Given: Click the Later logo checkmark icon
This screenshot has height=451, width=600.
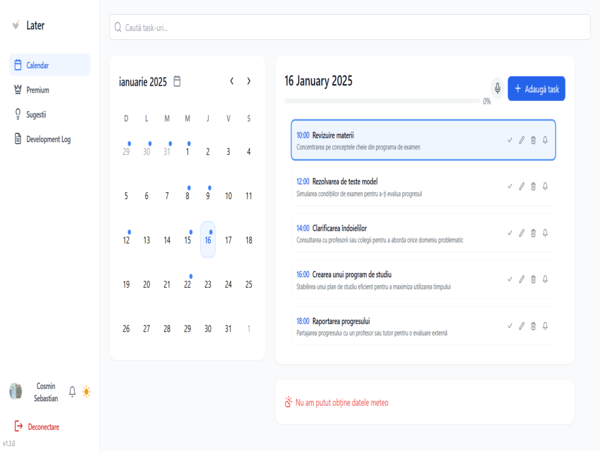Looking at the screenshot, I should 16,25.
